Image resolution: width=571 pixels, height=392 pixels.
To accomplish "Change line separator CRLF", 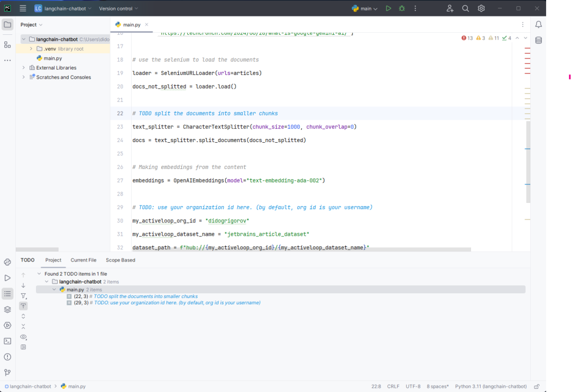I will 393,387.
